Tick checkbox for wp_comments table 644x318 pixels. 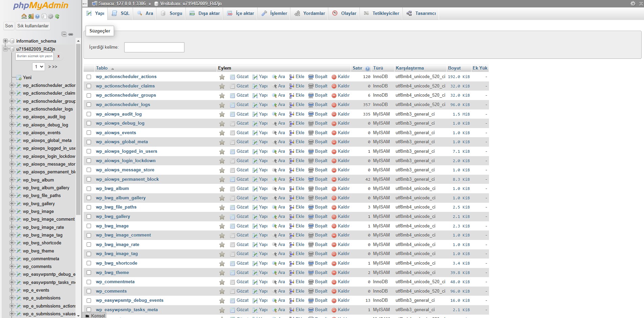89,291
